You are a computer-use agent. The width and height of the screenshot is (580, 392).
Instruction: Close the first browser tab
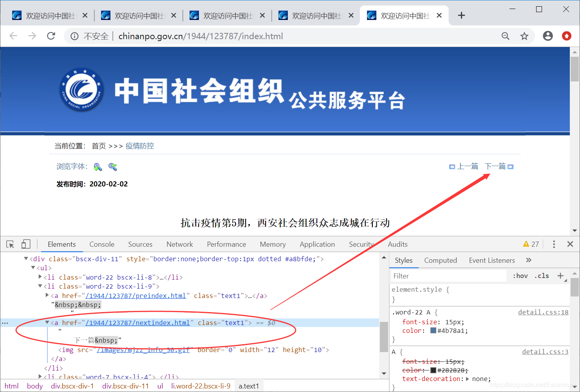[x=85, y=15]
